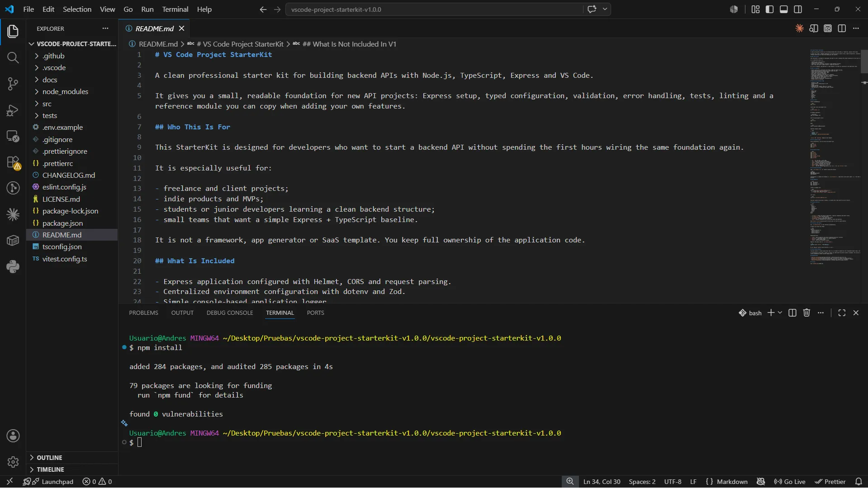Open terminal panel more actions ellipsis
Screen dimensions: 868x488
click(x=821, y=313)
